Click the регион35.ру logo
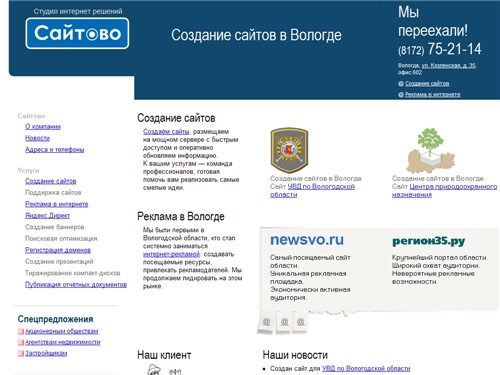 pyautogui.click(x=428, y=241)
